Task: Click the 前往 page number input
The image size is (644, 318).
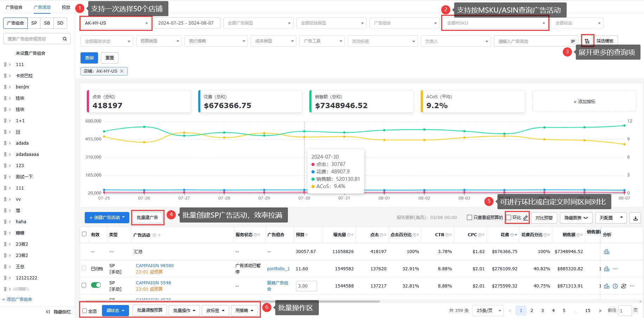Action: tap(625, 311)
